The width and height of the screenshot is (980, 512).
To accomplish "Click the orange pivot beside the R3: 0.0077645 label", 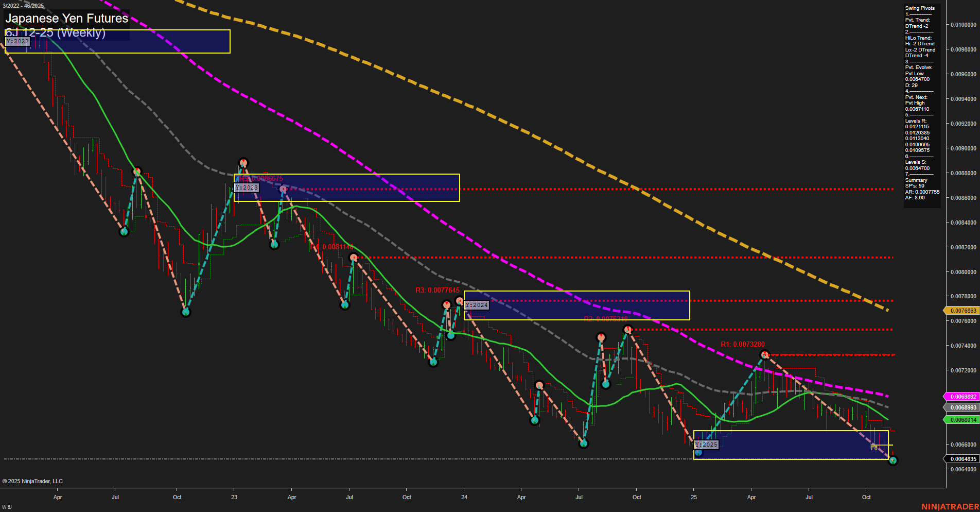I will coord(447,304).
